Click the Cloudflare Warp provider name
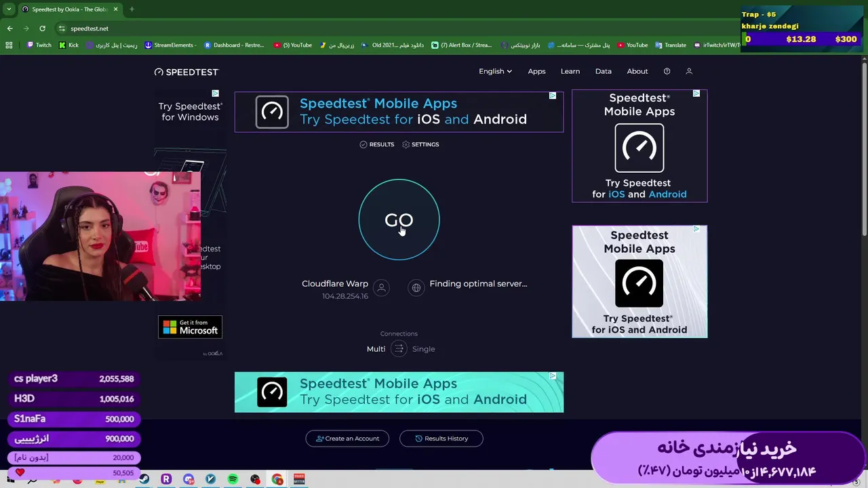 point(335,284)
